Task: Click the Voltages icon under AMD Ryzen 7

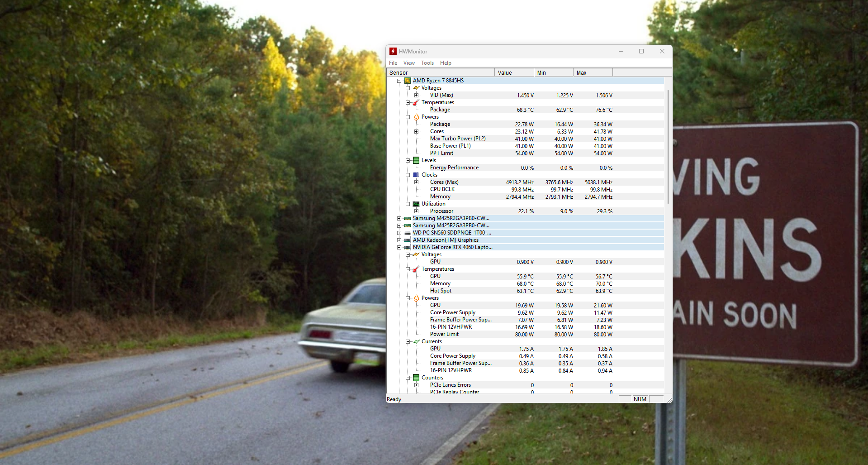Action: (x=416, y=88)
